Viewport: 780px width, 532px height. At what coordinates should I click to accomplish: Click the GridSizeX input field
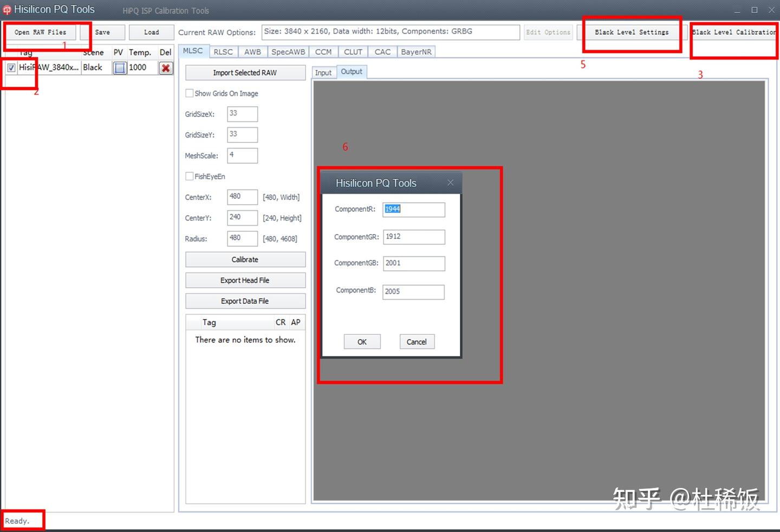pyautogui.click(x=242, y=114)
